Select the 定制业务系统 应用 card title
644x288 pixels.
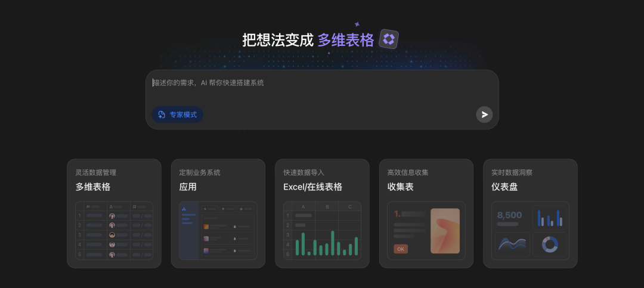pyautogui.click(x=188, y=187)
